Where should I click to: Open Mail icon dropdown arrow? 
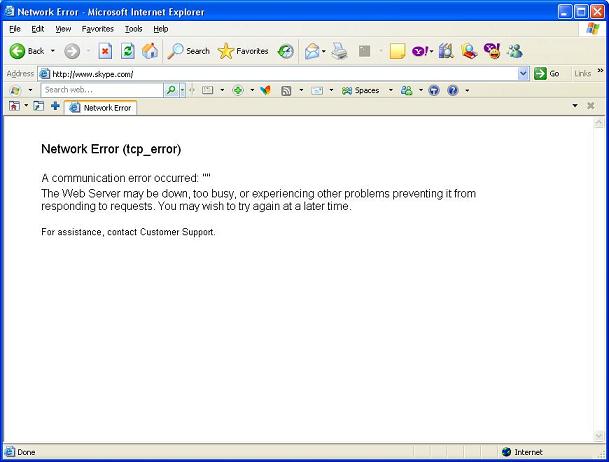coord(324,51)
